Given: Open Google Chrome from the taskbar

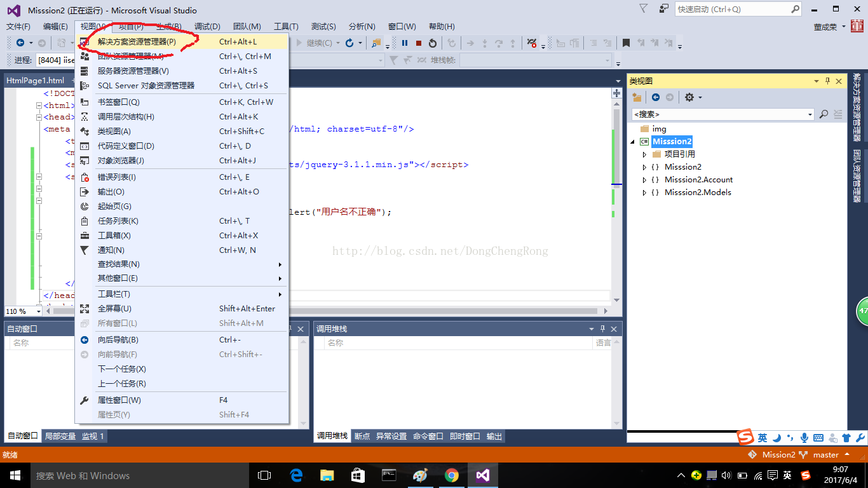Looking at the screenshot, I should pyautogui.click(x=452, y=475).
